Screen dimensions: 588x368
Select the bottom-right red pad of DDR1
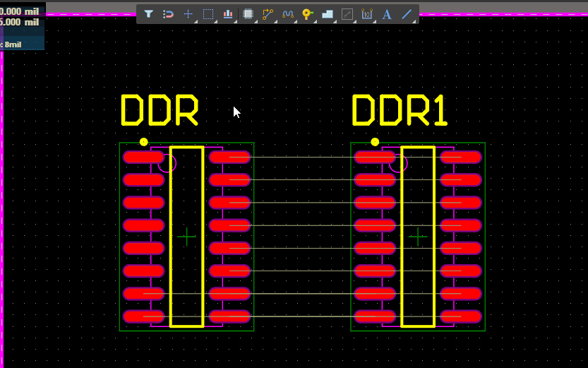coord(461,316)
